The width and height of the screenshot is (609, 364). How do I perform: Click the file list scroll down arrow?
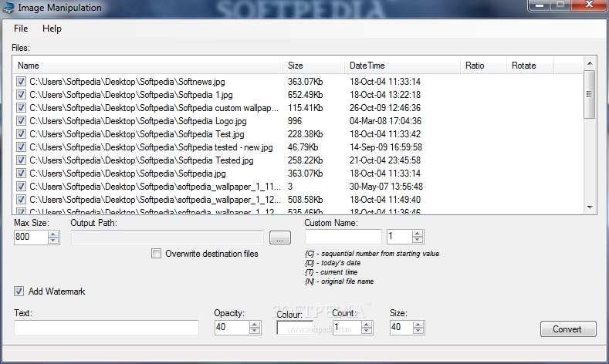coord(590,207)
